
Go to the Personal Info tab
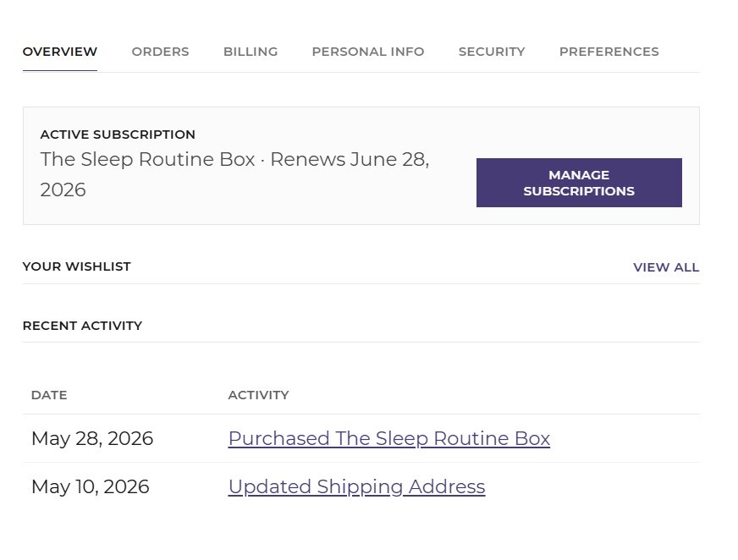368,52
